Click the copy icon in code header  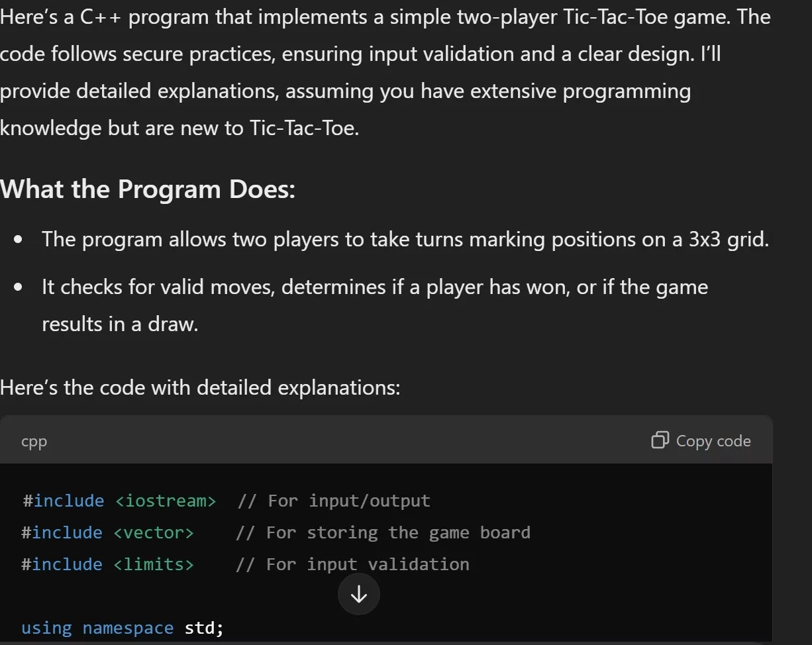(x=660, y=440)
